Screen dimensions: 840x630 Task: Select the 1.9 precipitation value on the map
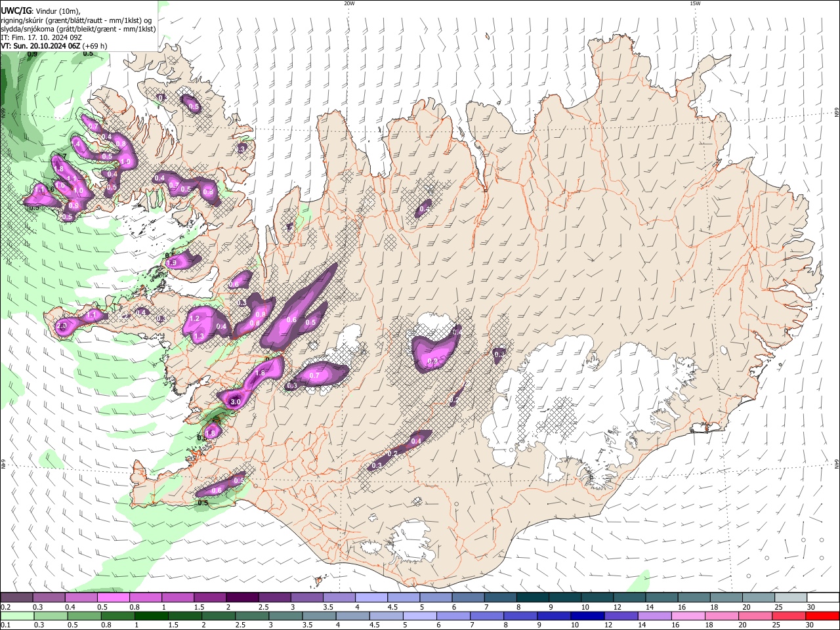[172, 262]
